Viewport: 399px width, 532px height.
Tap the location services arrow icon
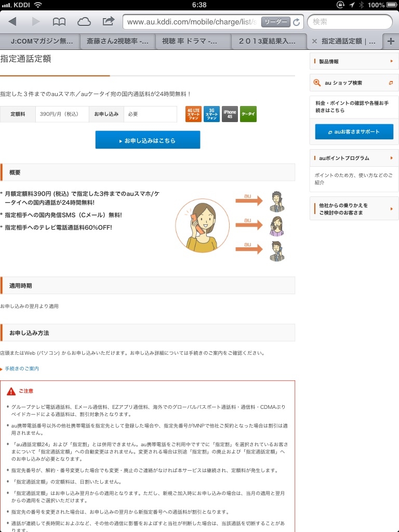(352, 5)
